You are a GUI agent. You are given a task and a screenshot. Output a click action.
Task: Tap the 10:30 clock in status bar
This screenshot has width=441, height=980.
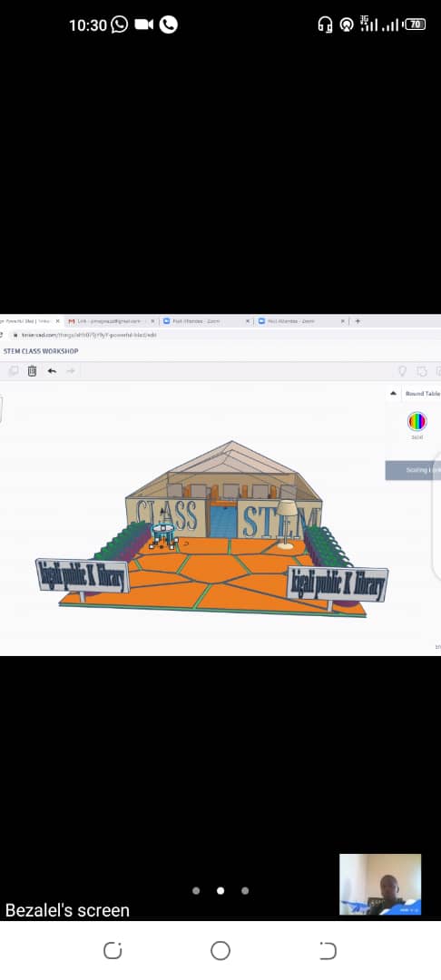tap(88, 25)
